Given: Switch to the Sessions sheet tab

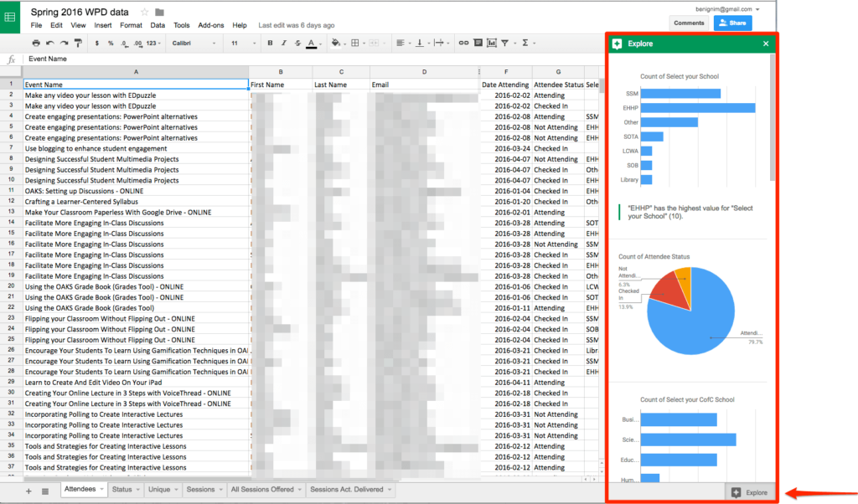Looking at the screenshot, I should (x=199, y=489).
